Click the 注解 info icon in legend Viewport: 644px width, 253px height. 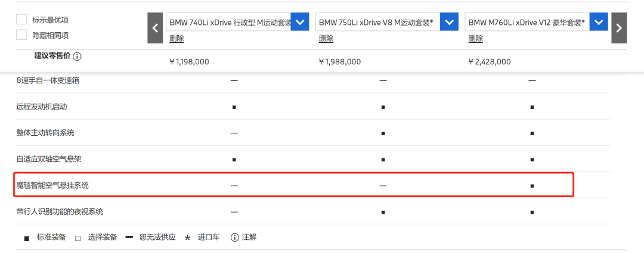tap(235, 238)
